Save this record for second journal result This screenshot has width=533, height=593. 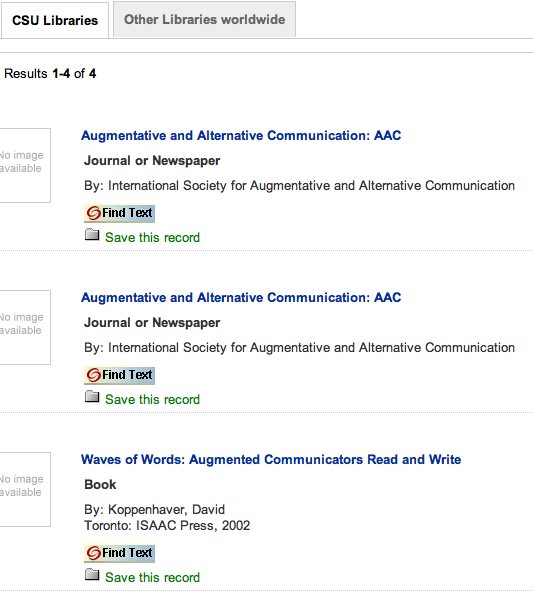coord(152,399)
